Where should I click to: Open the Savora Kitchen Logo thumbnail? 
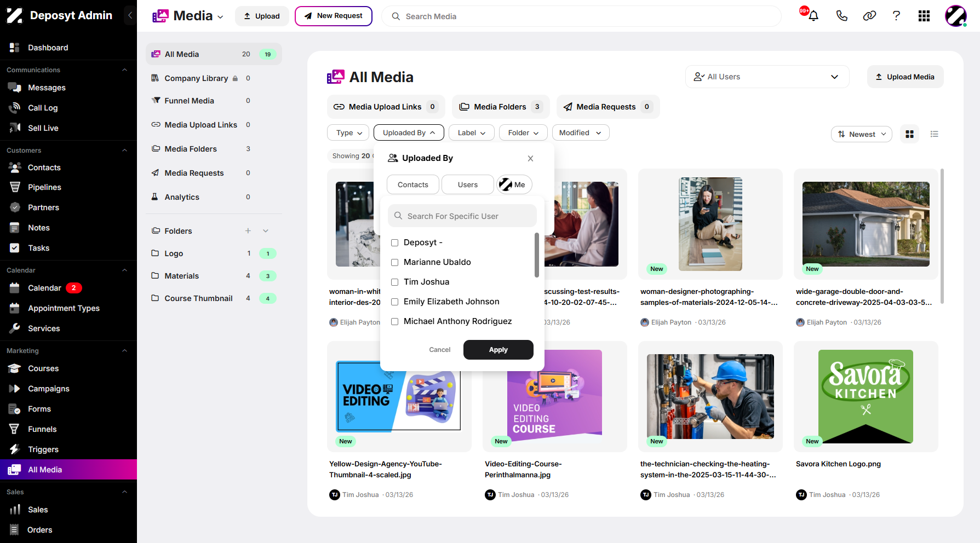866,396
